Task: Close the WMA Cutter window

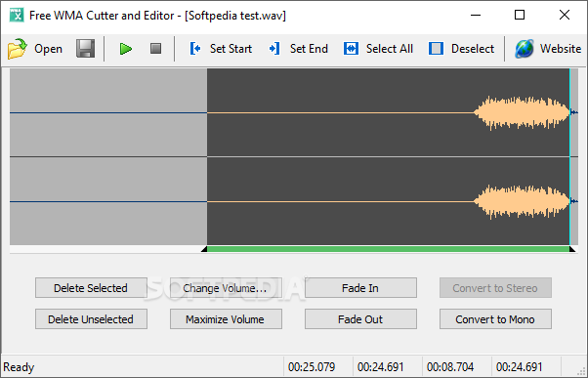Action: (565, 15)
